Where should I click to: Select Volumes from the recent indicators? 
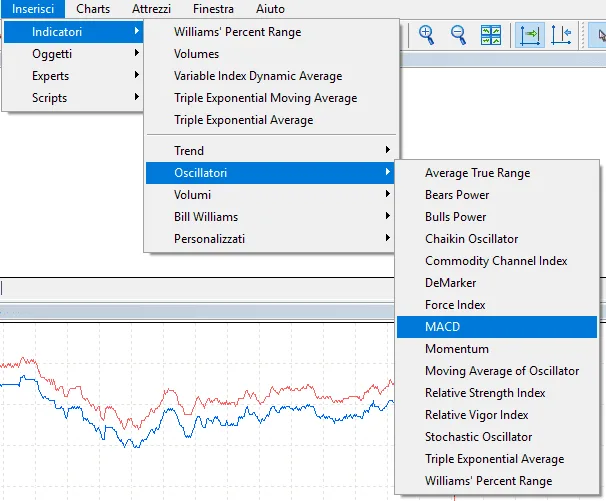(271, 54)
